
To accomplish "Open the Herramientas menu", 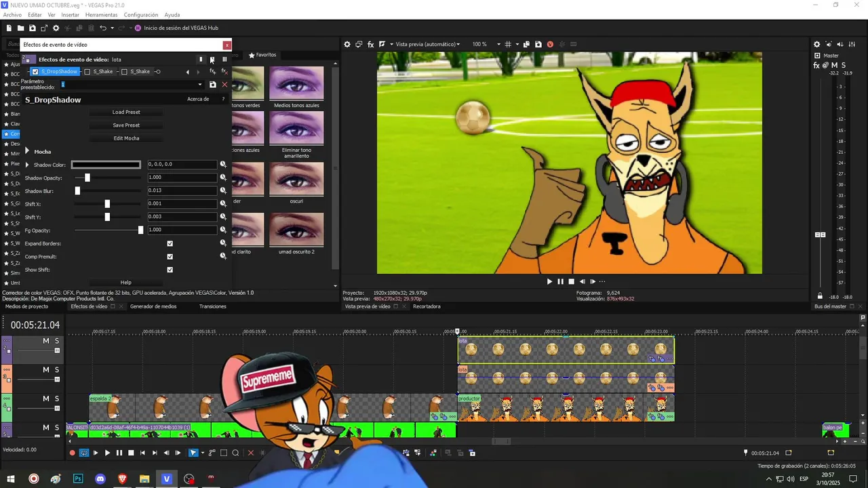I will 101,15.
